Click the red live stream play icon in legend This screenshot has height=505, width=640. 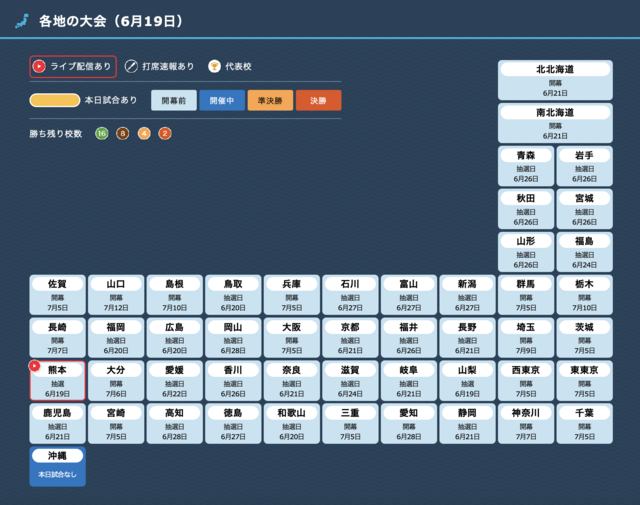pos(39,66)
